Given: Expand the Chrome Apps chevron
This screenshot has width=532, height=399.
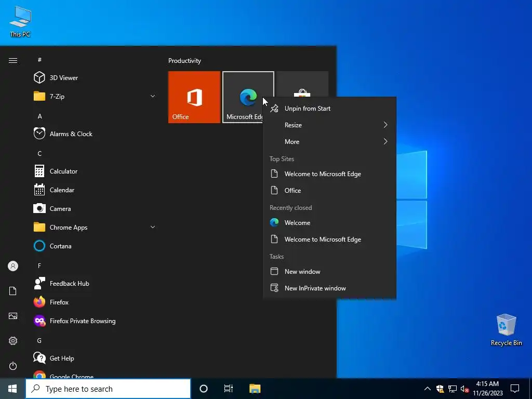Looking at the screenshot, I should click(x=153, y=227).
